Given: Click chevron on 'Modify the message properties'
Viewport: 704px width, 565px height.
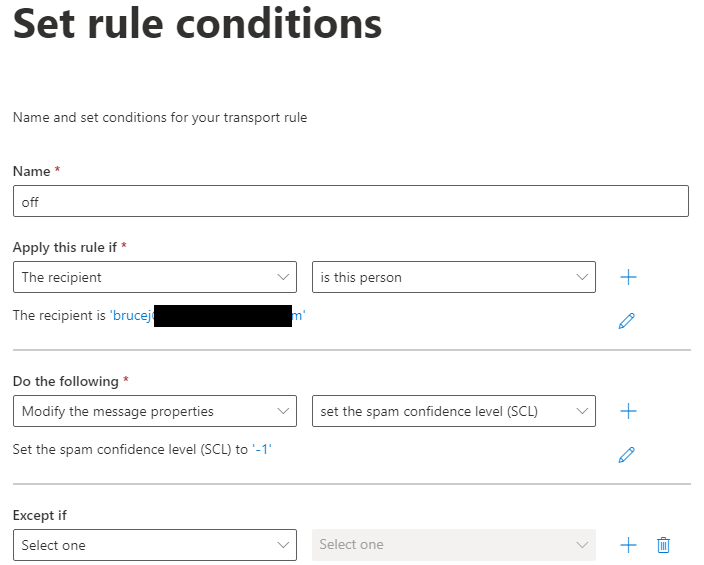Looking at the screenshot, I should pos(283,411).
